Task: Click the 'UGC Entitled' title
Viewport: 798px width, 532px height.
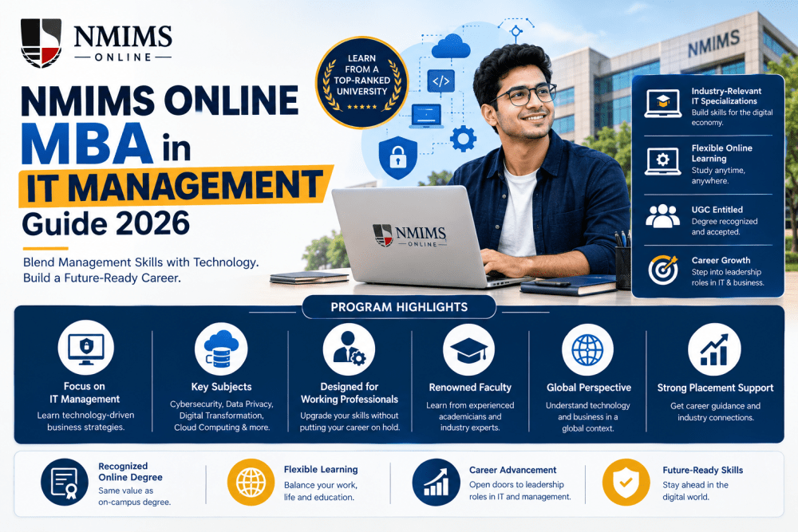Action: click(x=717, y=210)
